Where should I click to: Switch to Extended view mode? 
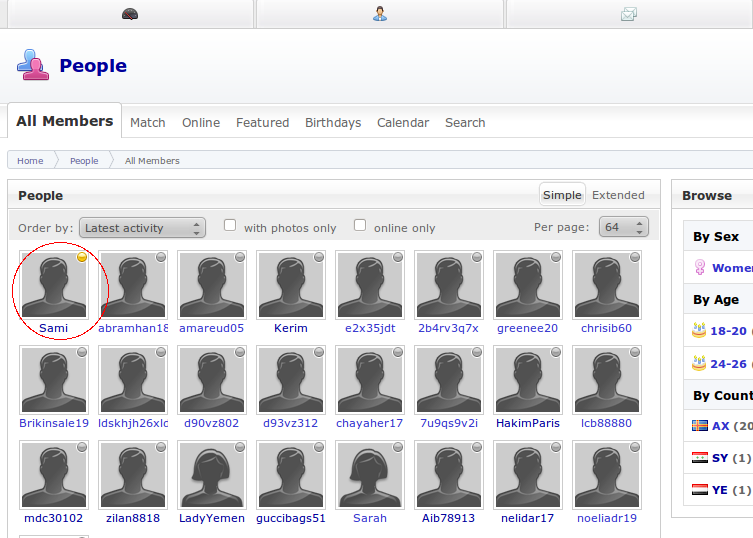click(618, 195)
